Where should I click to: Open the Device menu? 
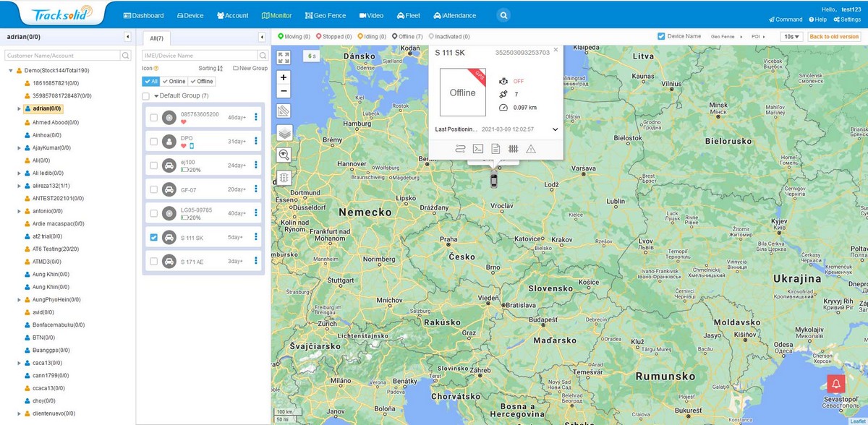point(190,15)
